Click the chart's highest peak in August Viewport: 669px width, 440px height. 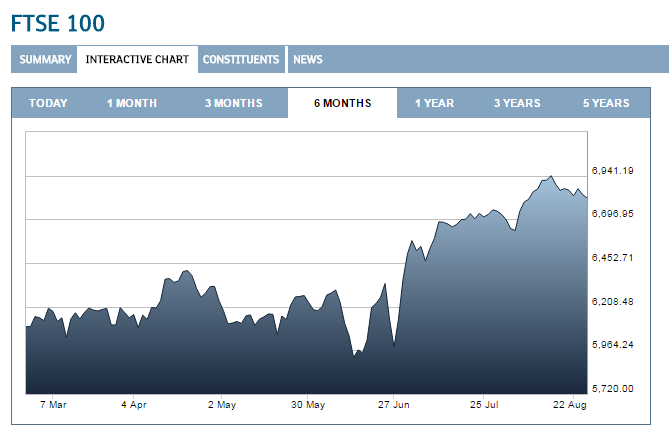(x=551, y=176)
